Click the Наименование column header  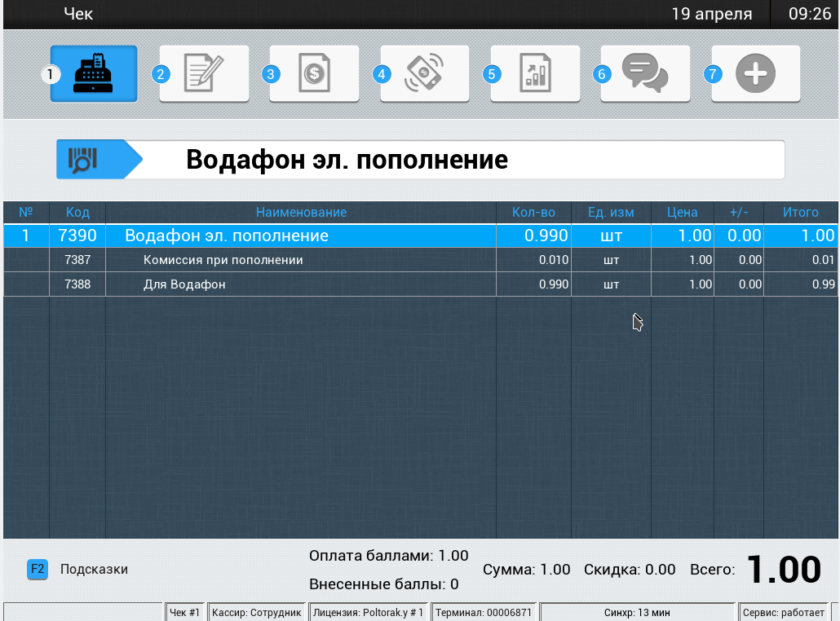pyautogui.click(x=301, y=213)
